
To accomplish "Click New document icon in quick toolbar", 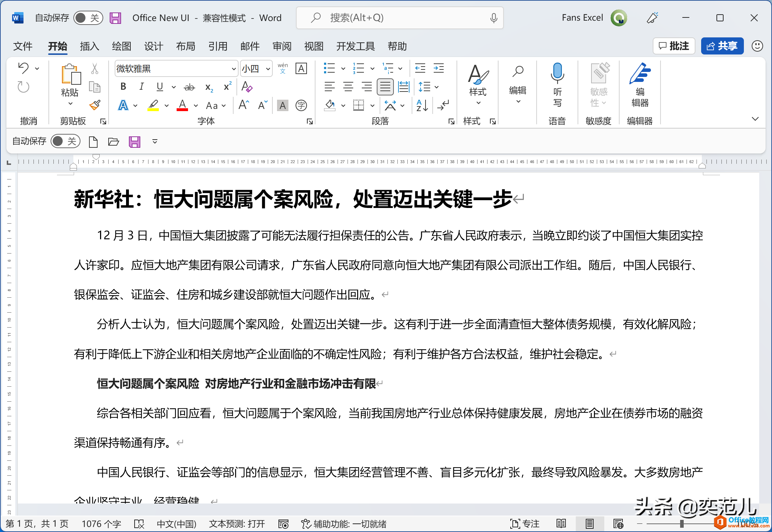I will (93, 142).
